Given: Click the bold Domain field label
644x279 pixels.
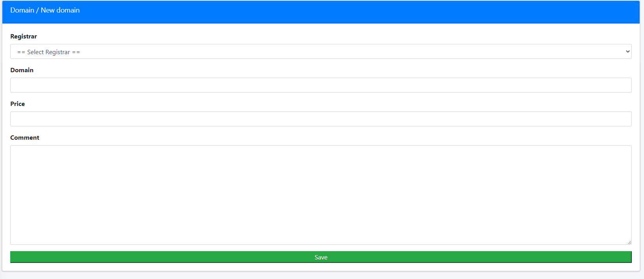Looking at the screenshot, I should point(22,70).
